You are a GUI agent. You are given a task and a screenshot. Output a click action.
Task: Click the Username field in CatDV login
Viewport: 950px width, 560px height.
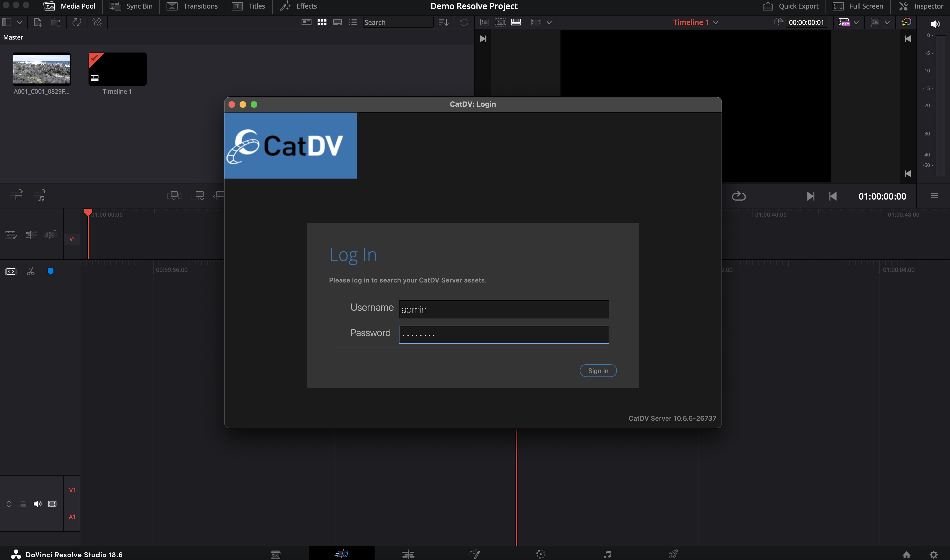tap(504, 309)
